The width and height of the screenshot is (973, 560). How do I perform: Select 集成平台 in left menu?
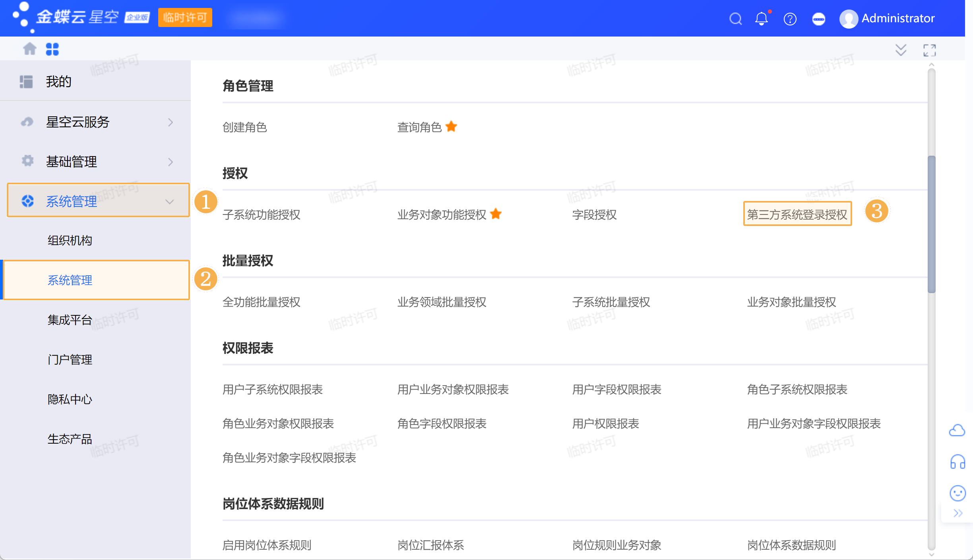click(x=70, y=320)
